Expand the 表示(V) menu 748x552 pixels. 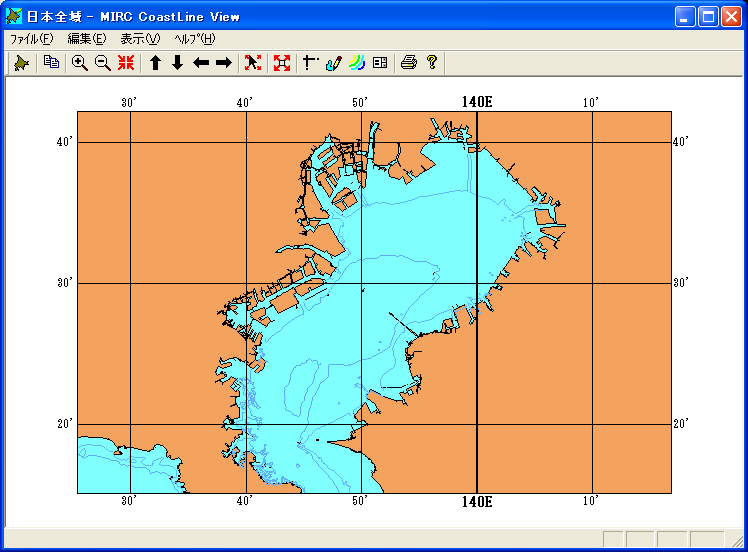[x=140, y=39]
